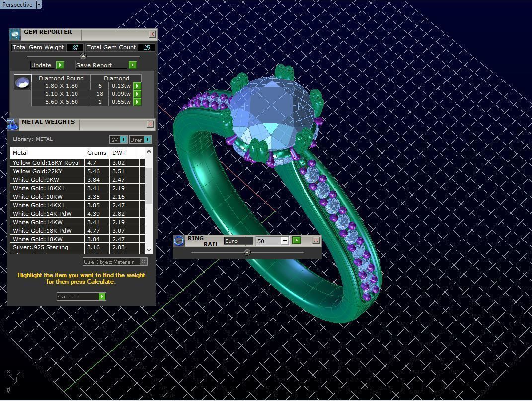Viewport: 532px width, 401px height.
Task: Click the Perspective viewport label
Action: click(17, 5)
